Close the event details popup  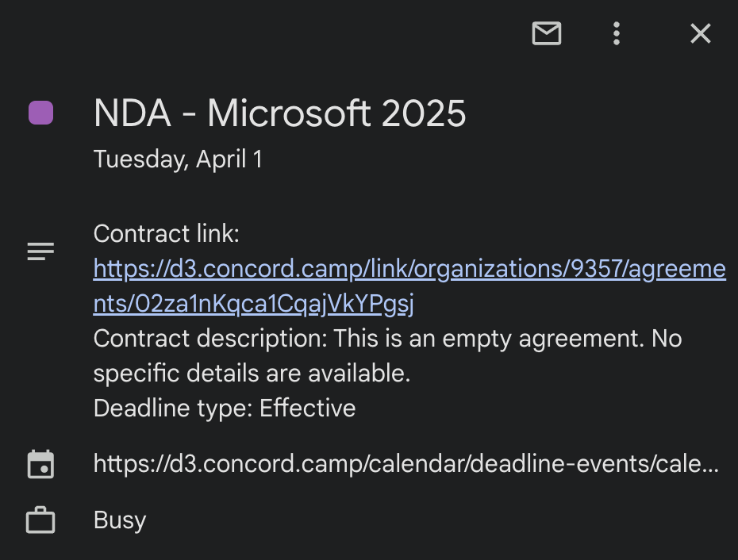tap(700, 33)
